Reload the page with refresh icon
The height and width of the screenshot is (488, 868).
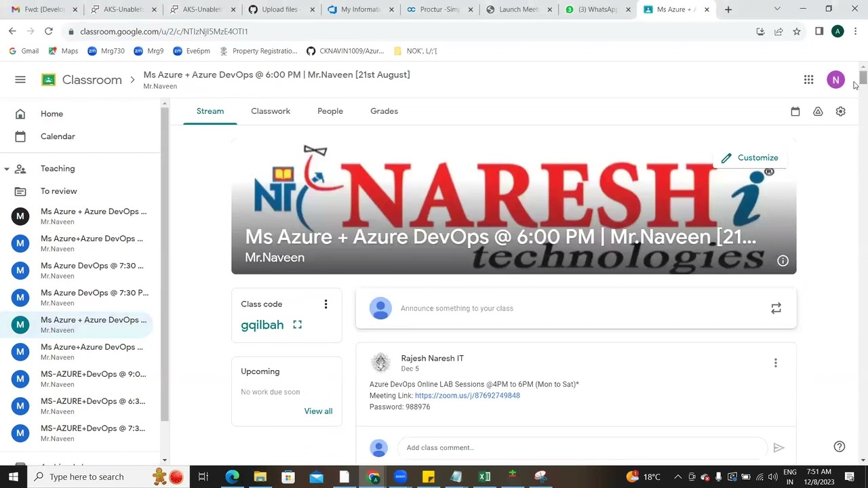point(48,31)
